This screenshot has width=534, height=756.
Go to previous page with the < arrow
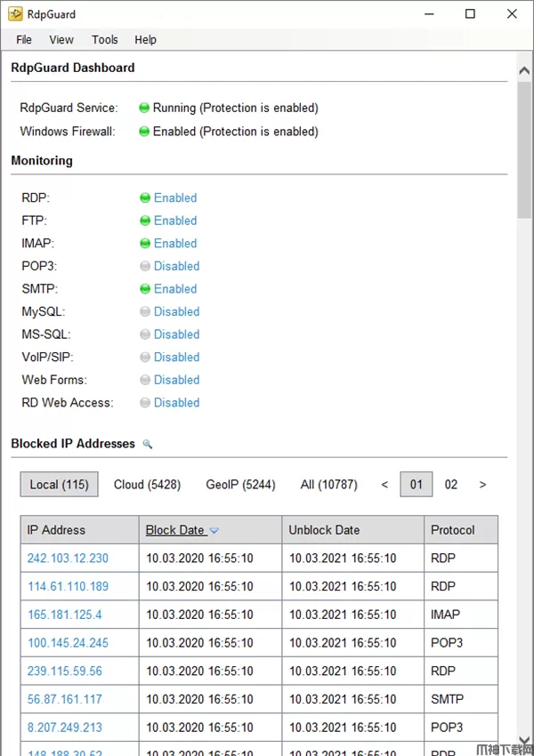[384, 485]
